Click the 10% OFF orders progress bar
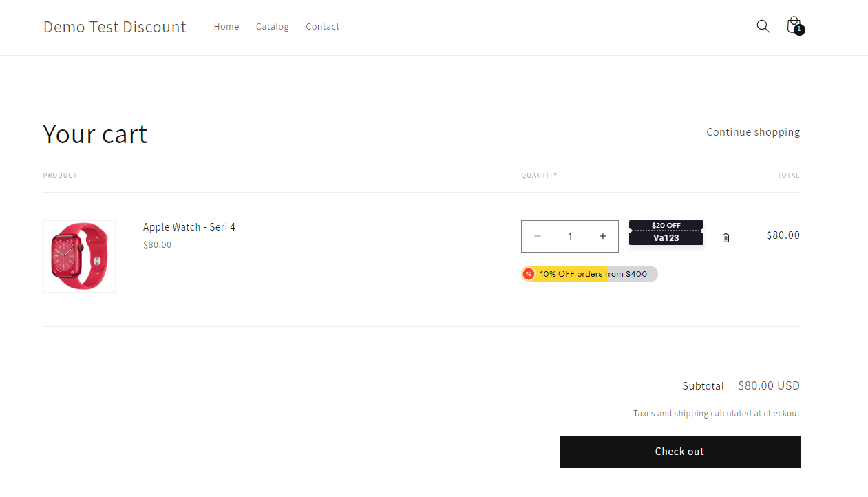Image resolution: width=868 pixels, height=497 pixels. pos(590,274)
